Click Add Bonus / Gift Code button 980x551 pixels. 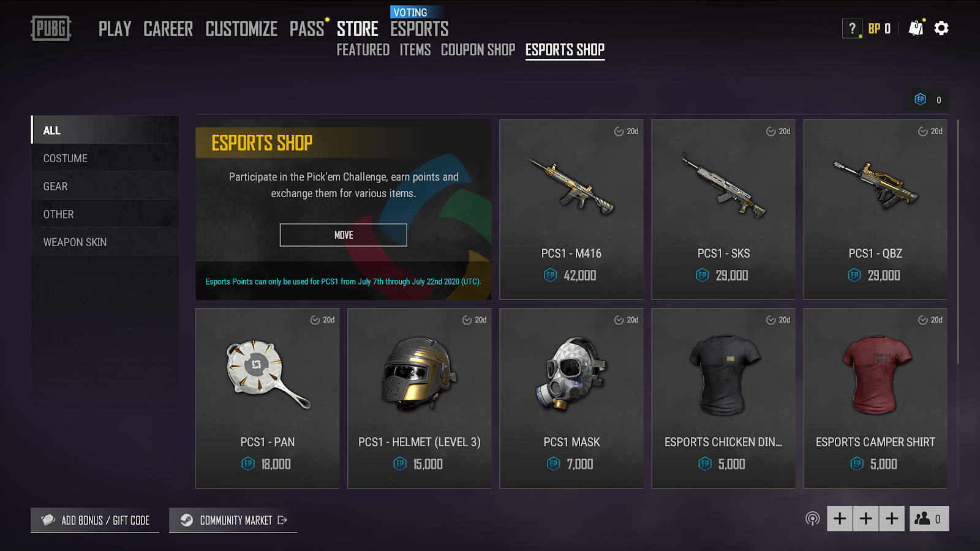pos(95,520)
